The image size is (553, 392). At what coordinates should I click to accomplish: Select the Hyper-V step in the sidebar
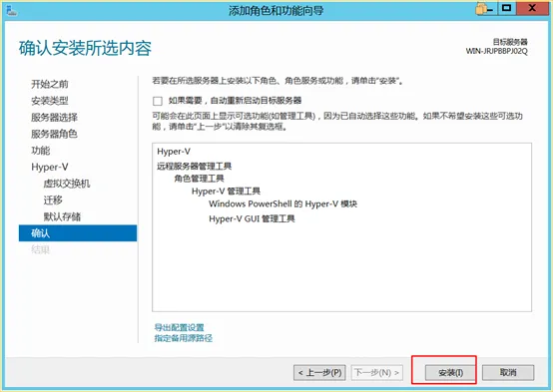click(50, 167)
